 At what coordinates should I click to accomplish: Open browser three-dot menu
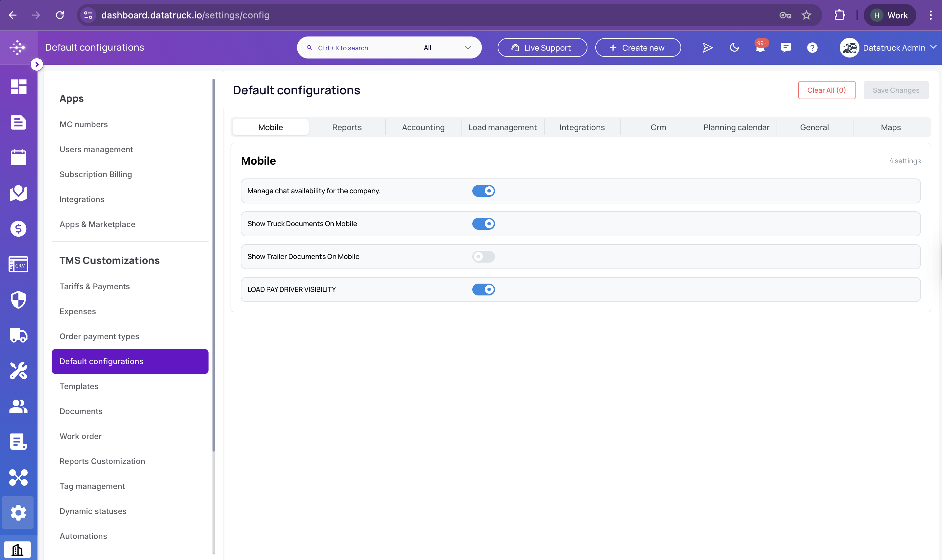pos(931,15)
